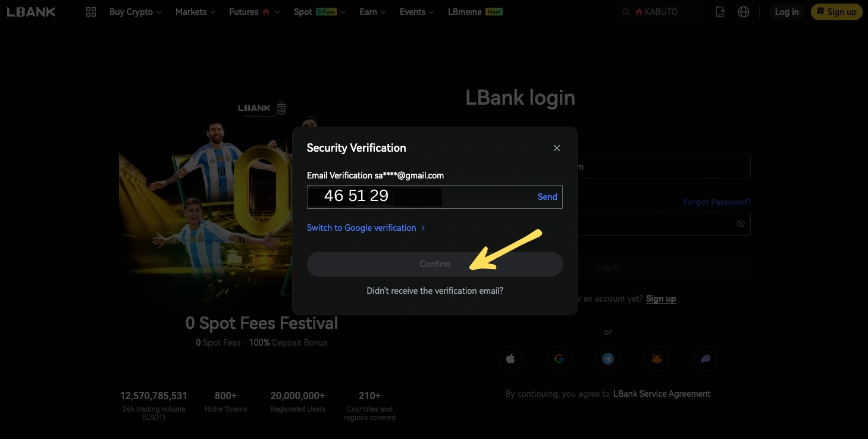Click the yellow Sign up button
Screen dimensions: 868x439
coord(836,12)
